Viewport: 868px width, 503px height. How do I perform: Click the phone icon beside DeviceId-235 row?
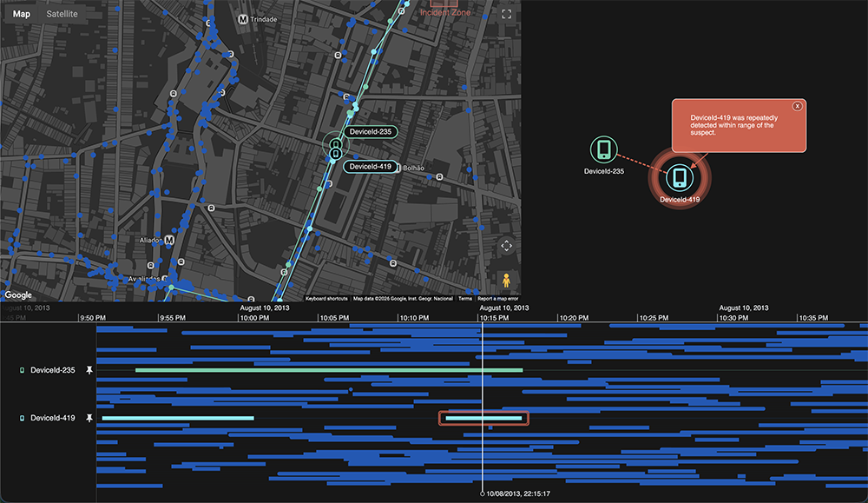coord(23,370)
